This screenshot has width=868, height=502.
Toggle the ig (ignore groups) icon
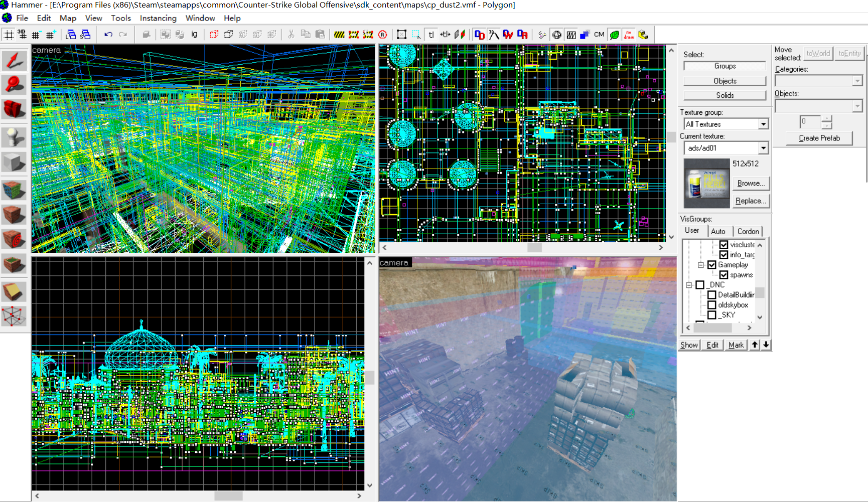(194, 35)
